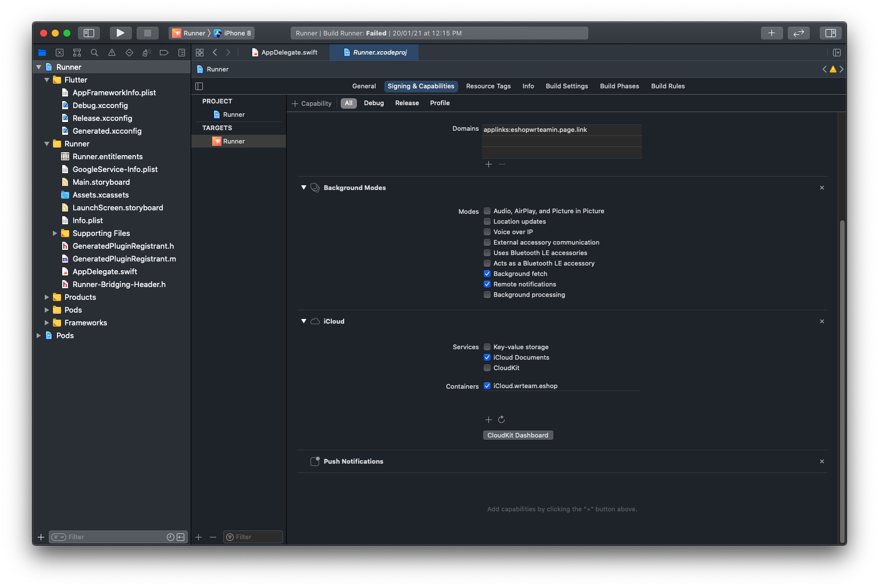Enable the CloudKit service checkbox
Image resolution: width=879 pixels, height=588 pixels.
pyautogui.click(x=487, y=368)
